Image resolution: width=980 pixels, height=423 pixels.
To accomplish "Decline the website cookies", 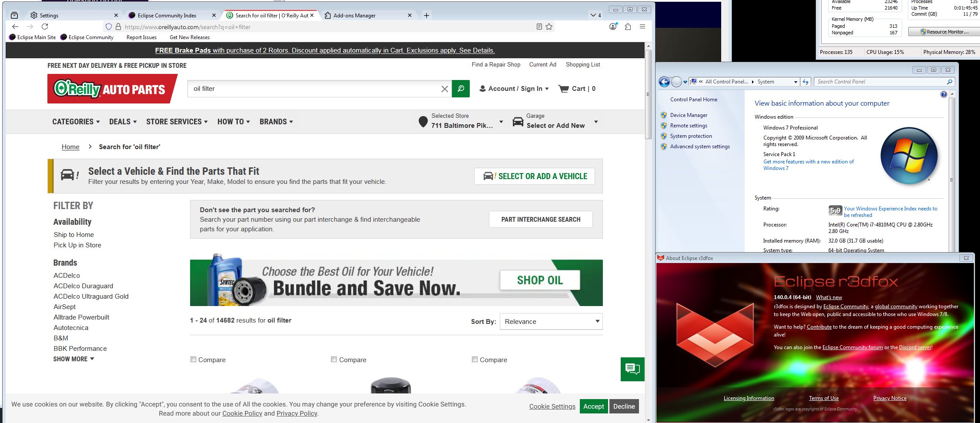I will (624, 406).
